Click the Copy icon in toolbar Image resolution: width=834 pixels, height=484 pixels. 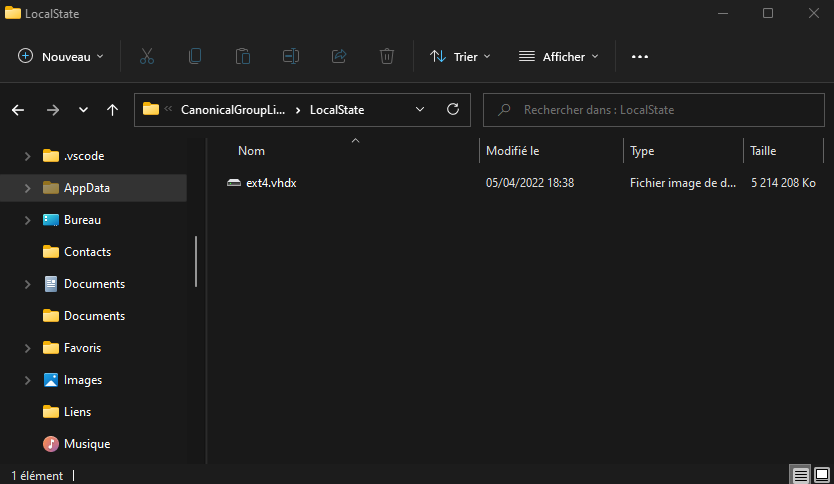click(x=195, y=56)
